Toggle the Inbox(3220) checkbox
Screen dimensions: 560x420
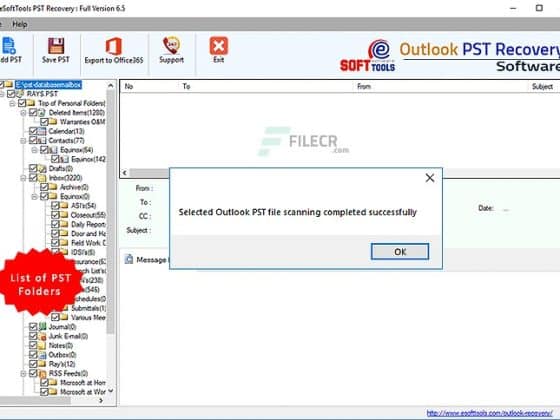33,178
